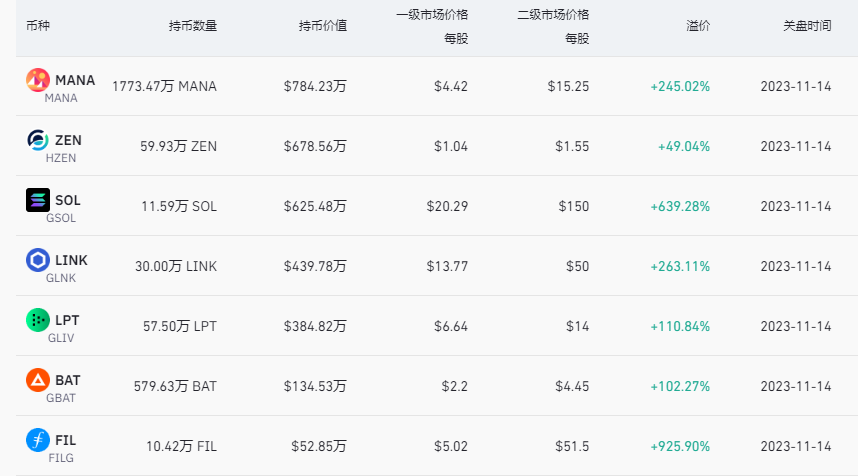This screenshot has width=858, height=476.
Task: Click the LPT holding value $384.82万
Action: point(315,326)
